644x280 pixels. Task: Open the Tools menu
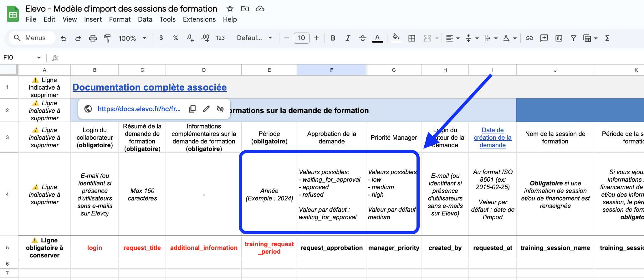(x=167, y=19)
